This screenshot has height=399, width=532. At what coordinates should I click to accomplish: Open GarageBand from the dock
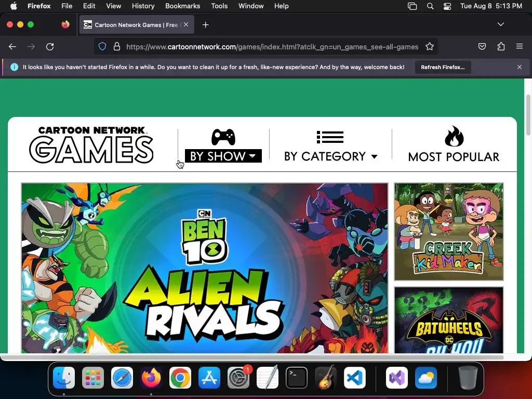pos(326,378)
